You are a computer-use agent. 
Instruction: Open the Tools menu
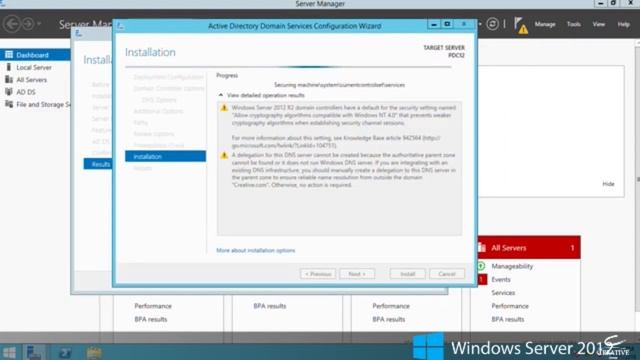[x=573, y=24]
